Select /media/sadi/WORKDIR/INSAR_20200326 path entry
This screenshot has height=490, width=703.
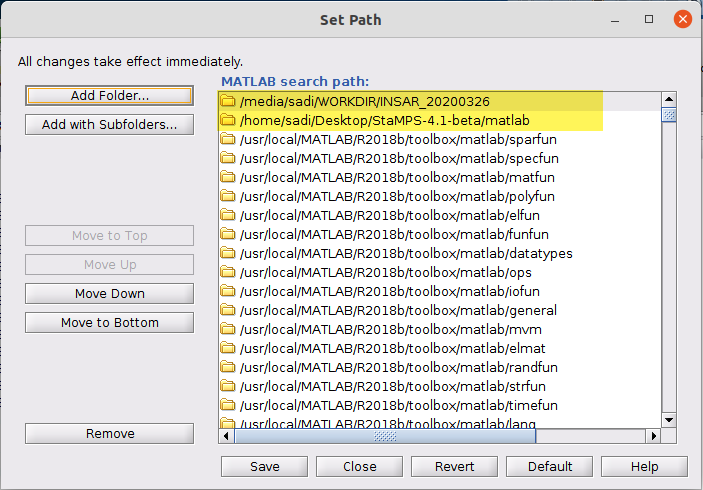click(x=440, y=101)
